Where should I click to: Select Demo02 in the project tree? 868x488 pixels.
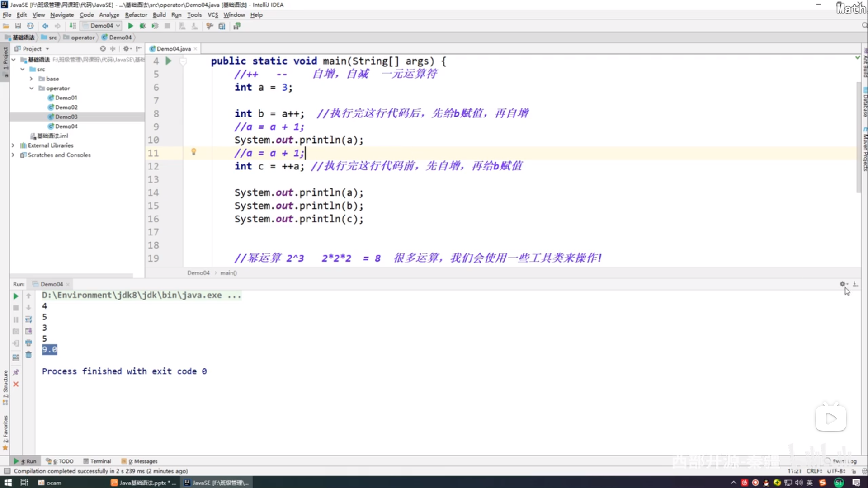pos(66,107)
